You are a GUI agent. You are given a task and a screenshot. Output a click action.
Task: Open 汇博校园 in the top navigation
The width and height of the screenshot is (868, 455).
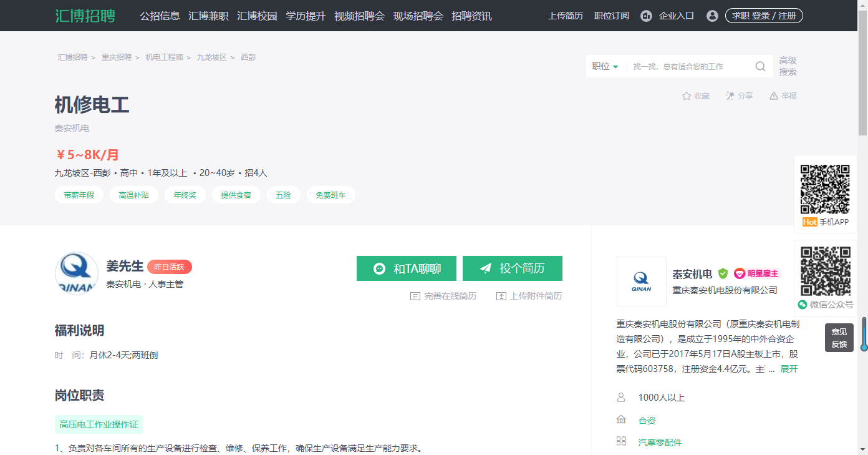(x=258, y=16)
